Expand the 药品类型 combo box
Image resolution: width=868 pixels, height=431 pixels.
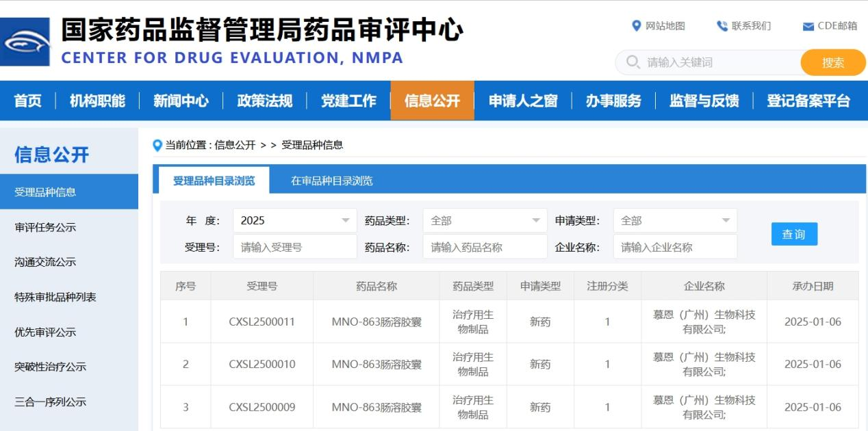click(485, 220)
